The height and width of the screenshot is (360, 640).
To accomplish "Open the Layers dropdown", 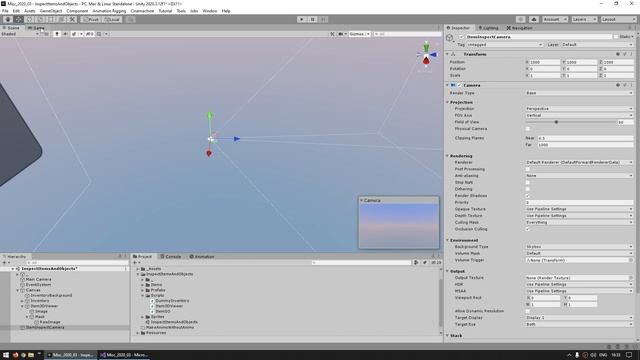I will pos(584,19).
